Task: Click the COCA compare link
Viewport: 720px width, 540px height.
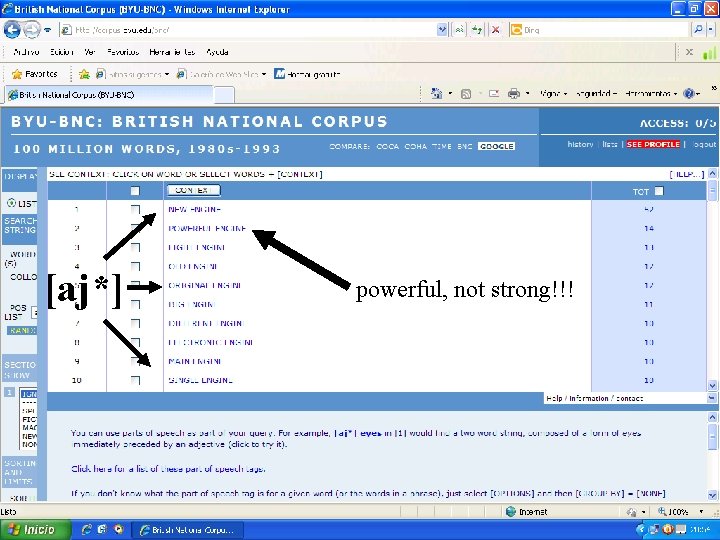Action: tap(388, 146)
